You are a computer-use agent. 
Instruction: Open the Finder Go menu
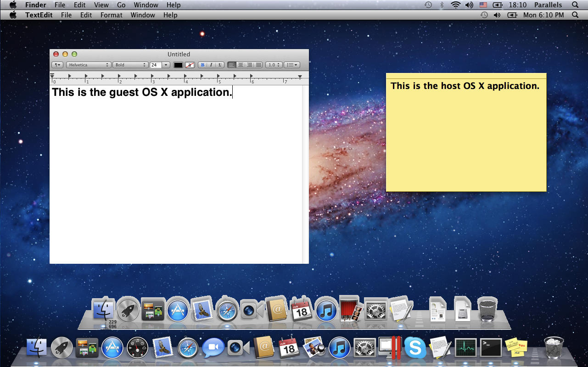pyautogui.click(x=121, y=5)
